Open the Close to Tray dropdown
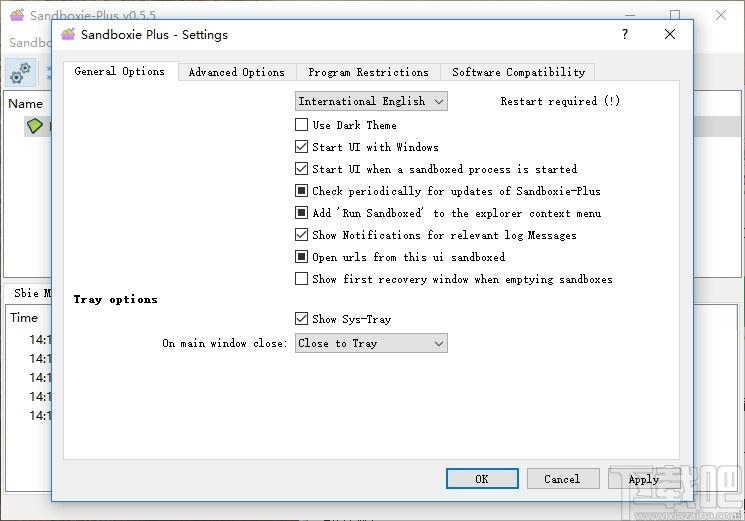The height and width of the screenshot is (521, 745). 371,343
